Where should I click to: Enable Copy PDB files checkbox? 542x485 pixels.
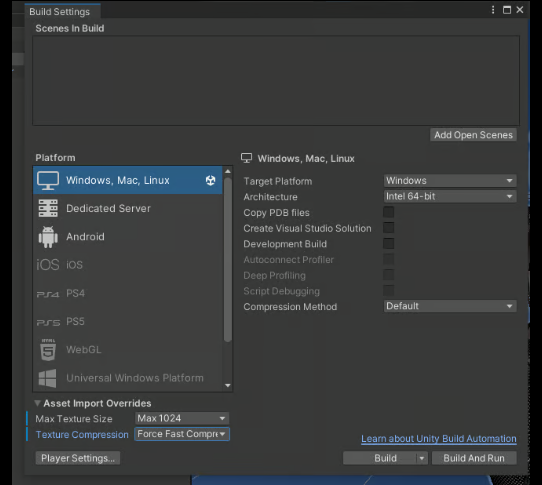(x=389, y=212)
